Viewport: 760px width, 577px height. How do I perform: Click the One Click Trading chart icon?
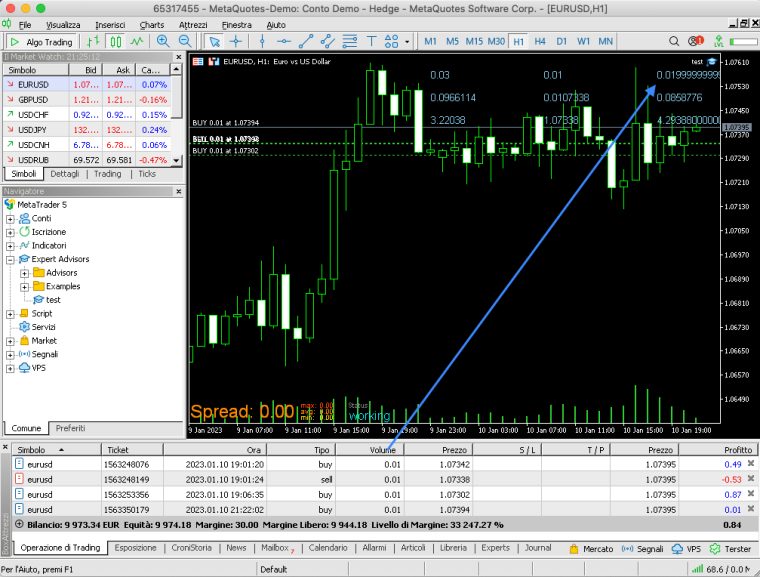pos(214,62)
